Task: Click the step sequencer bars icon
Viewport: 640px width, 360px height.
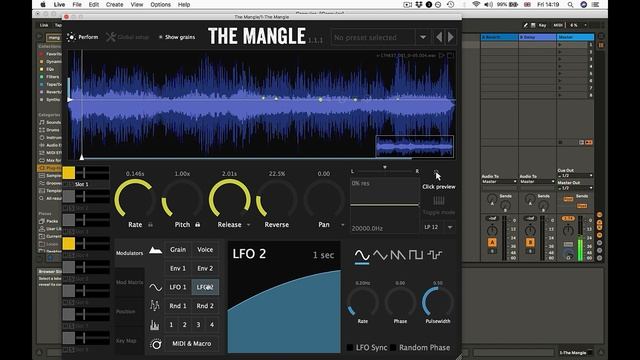Action: 155,325
